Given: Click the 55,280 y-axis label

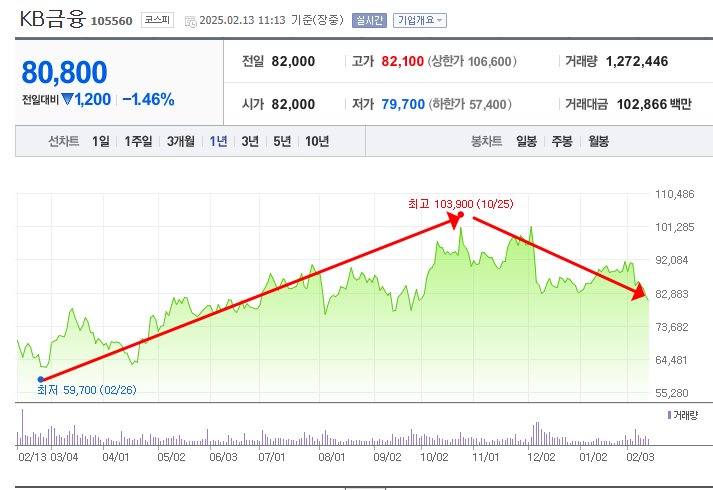Looking at the screenshot, I should [672, 393].
